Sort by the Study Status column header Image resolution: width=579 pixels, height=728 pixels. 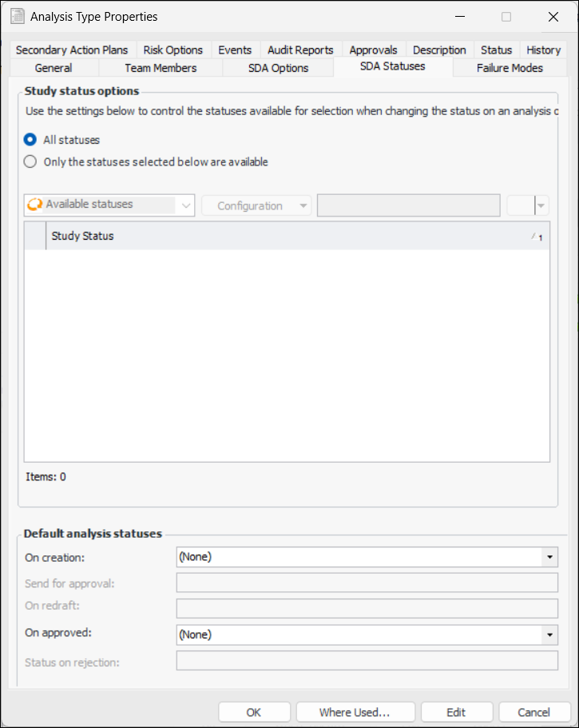coord(288,236)
